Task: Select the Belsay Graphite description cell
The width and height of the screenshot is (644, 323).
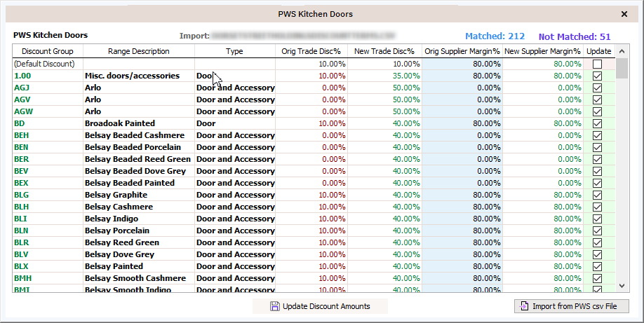Action: coord(139,195)
